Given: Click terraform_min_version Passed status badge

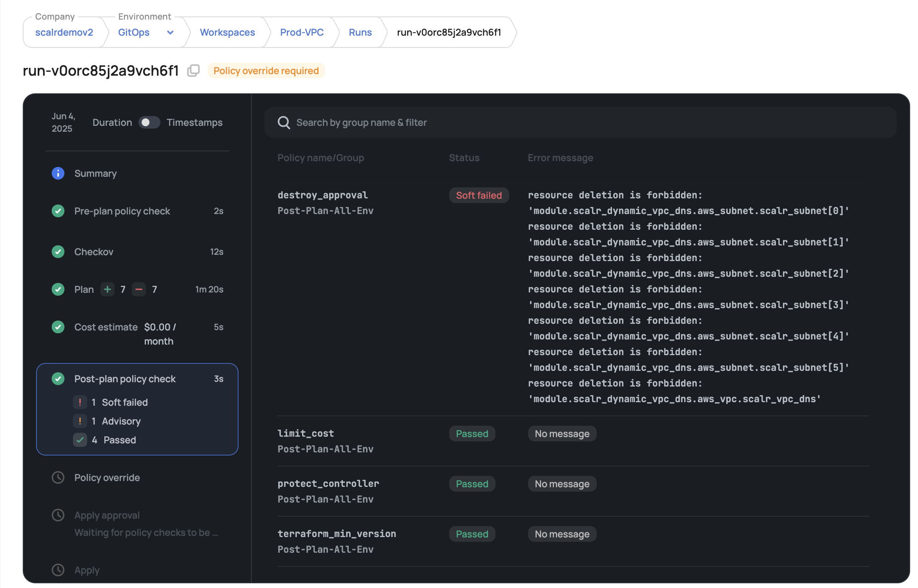Looking at the screenshot, I should 472,534.
